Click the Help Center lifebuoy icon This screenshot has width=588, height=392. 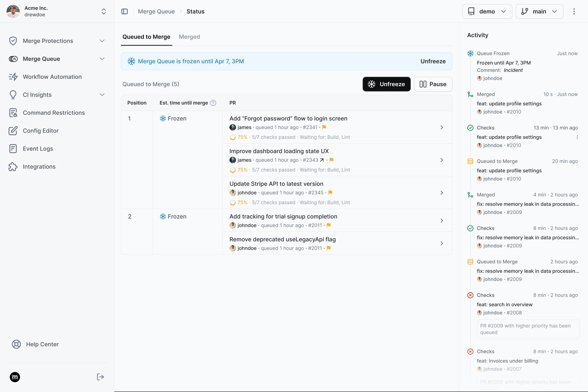coord(16,344)
